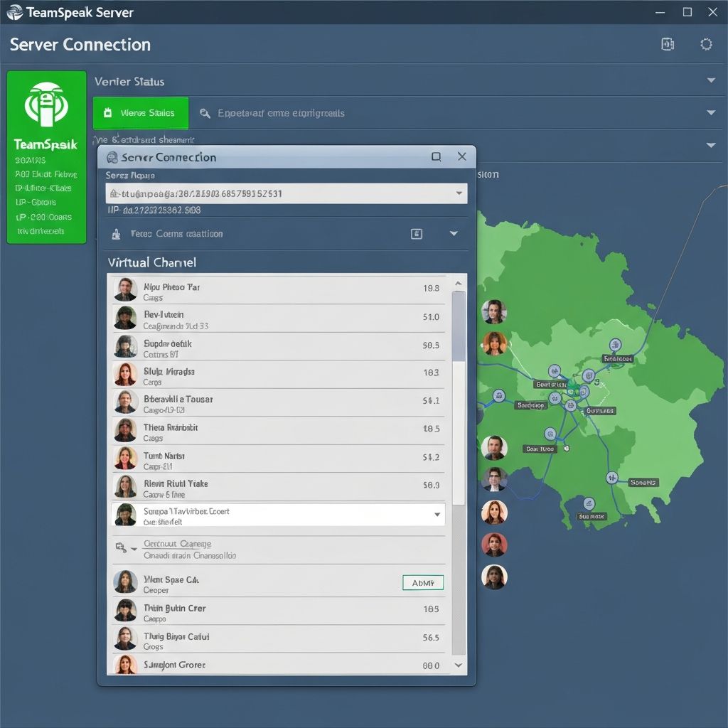The image size is (728, 728).
Task: Click the scroll down arrow in channel list
Action: pyautogui.click(x=459, y=665)
